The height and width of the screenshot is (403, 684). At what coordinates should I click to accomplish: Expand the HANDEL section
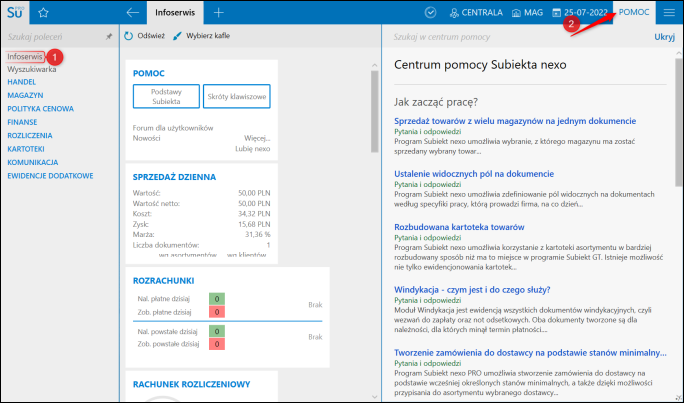[21, 82]
